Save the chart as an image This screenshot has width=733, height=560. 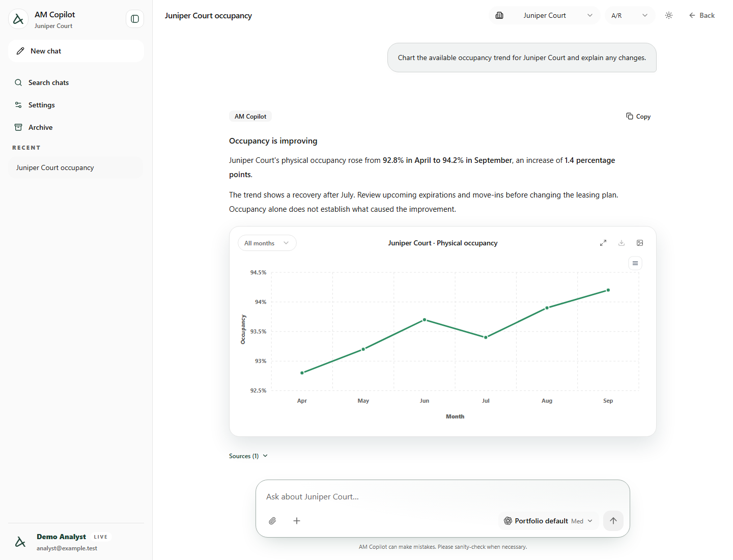640,243
